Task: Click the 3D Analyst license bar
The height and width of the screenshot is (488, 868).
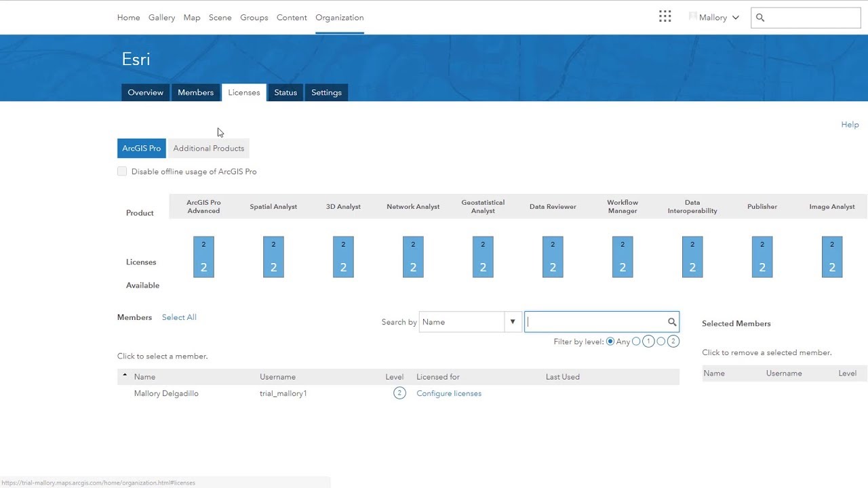Action: tap(343, 257)
